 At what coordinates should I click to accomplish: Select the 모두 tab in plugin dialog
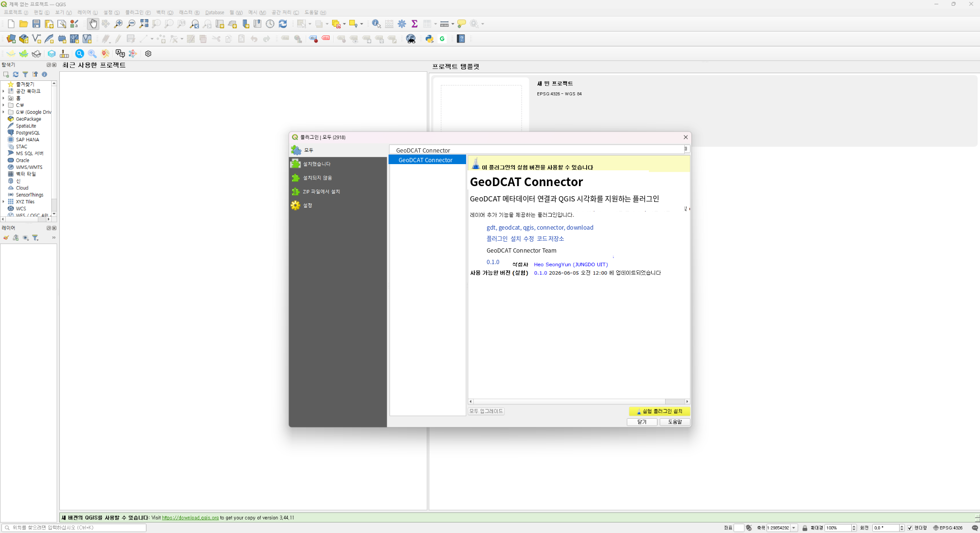pos(338,150)
